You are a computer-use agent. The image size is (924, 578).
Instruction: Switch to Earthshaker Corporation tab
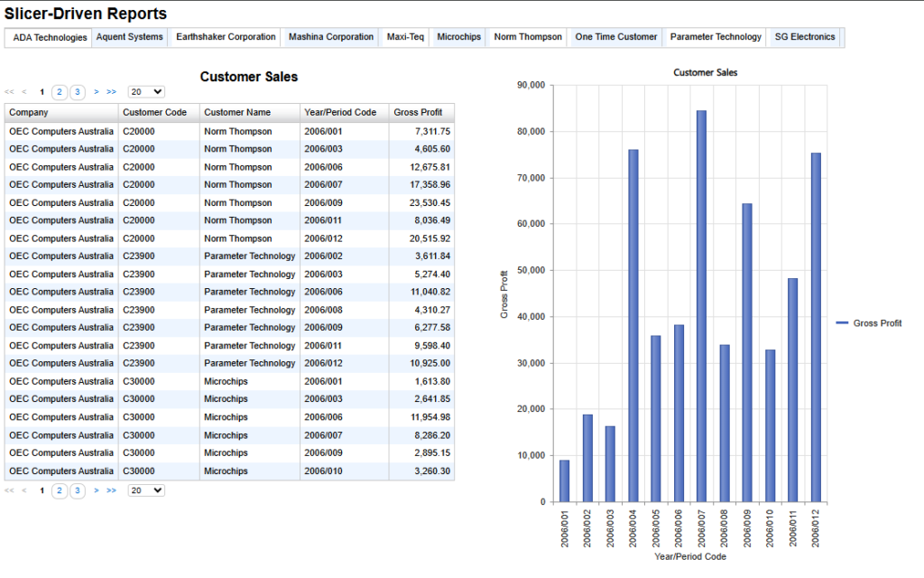pyautogui.click(x=226, y=36)
